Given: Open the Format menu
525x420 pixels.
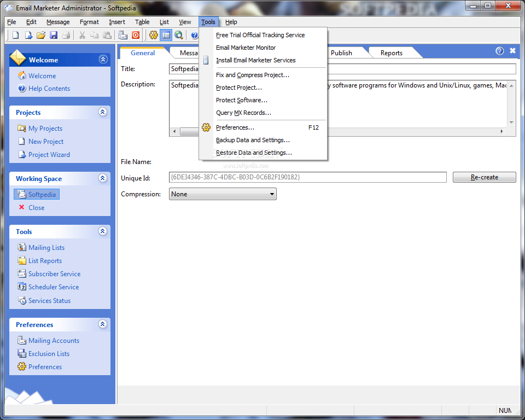Looking at the screenshot, I should point(89,22).
